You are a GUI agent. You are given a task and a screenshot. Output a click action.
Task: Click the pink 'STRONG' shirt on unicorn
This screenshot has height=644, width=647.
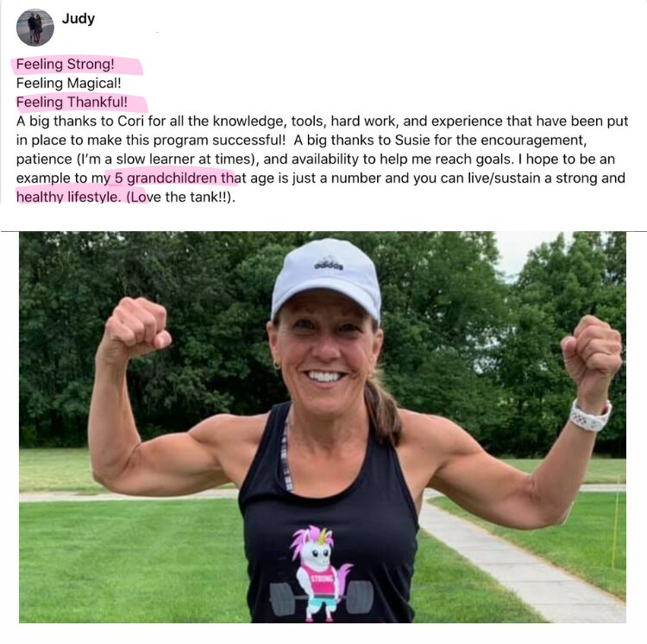[322, 581]
